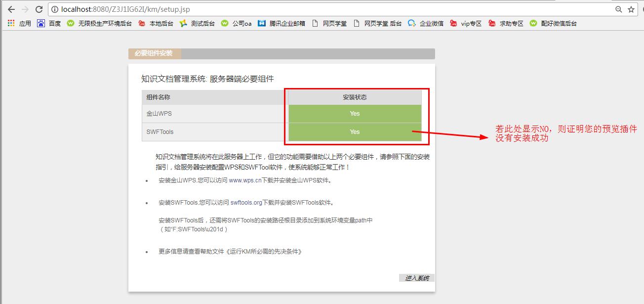Viewport: 644px width, 304px height.
Task: Open the 配好微信后台 bookmark
Action: (553, 23)
